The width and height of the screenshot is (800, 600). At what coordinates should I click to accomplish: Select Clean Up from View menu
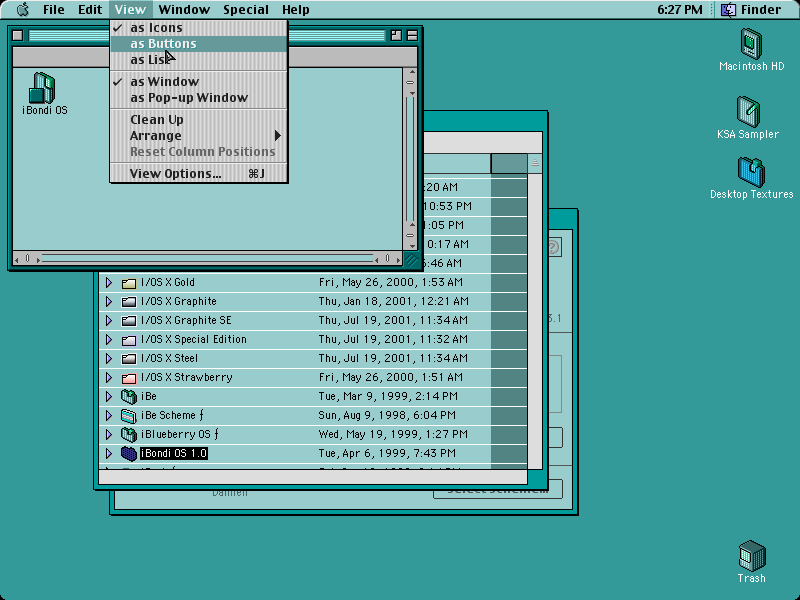tap(199, 120)
